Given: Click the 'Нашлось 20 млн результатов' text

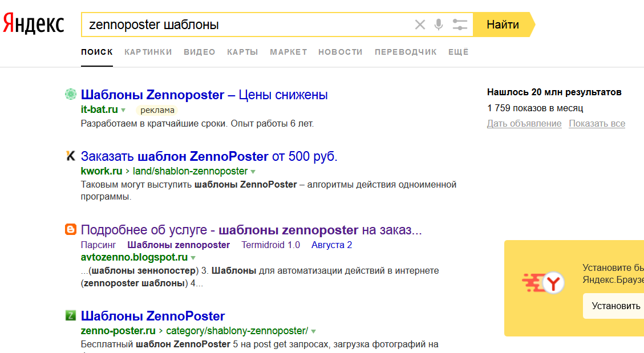Looking at the screenshot, I should tap(554, 92).
